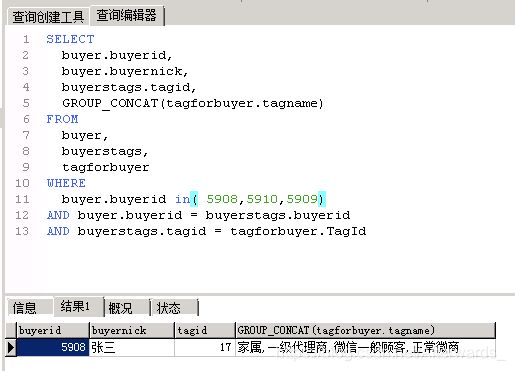Click the SELECT keyword on line 1
Image resolution: width=515 pixels, height=371 pixels.
tap(70, 39)
